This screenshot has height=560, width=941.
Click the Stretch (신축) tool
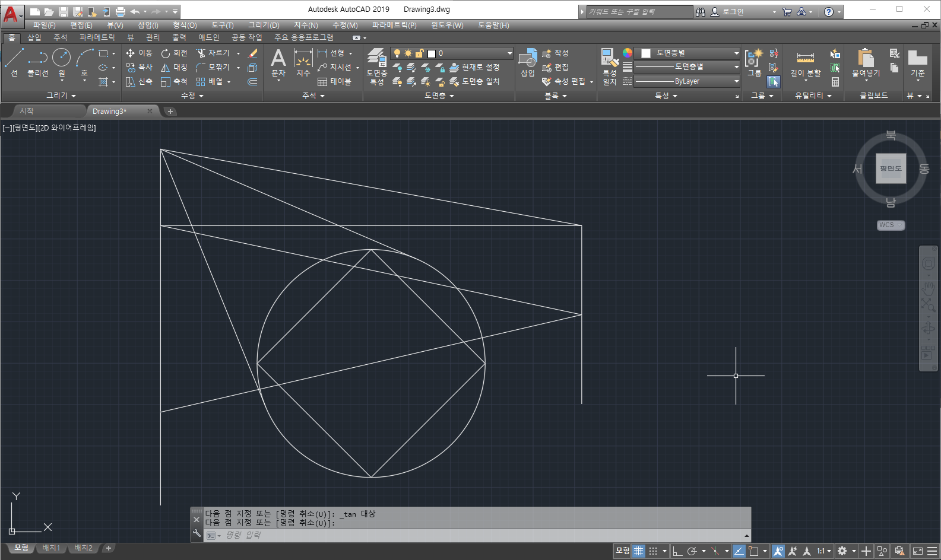[139, 81]
